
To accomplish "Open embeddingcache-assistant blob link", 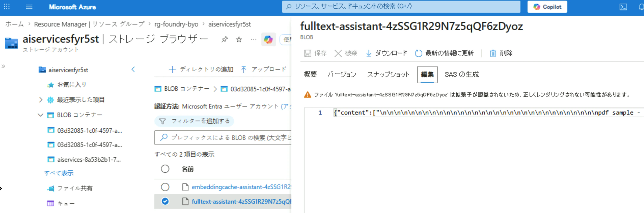I will pyautogui.click(x=241, y=187).
